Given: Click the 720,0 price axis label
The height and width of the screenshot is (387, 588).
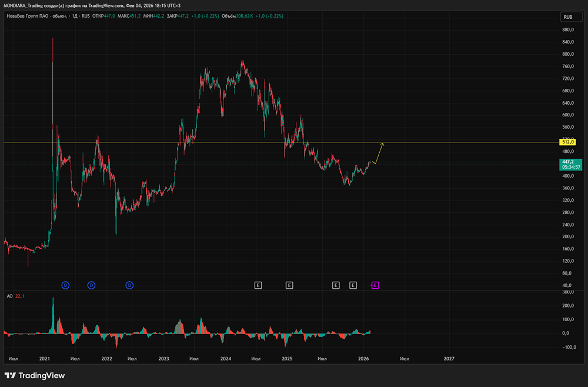Looking at the screenshot, I should click(568, 78).
